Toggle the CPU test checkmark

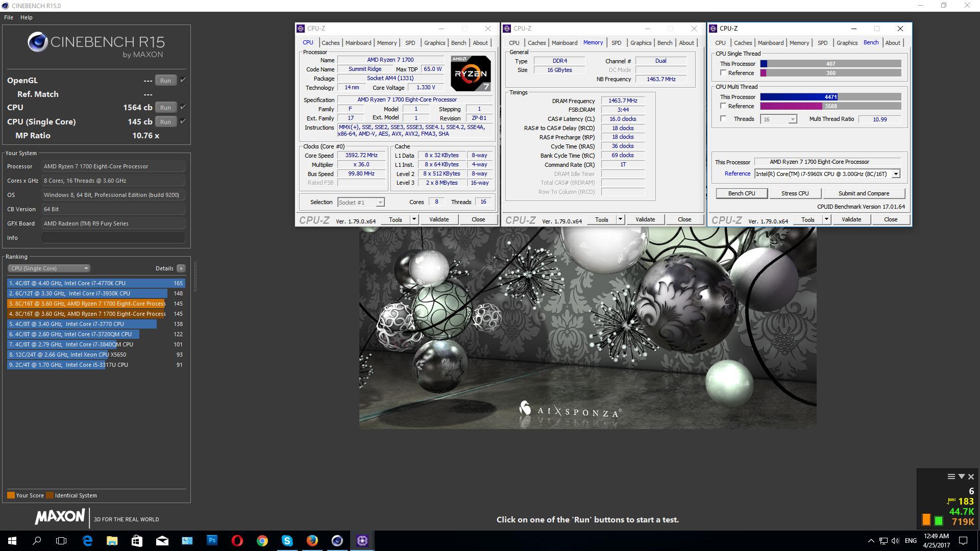[x=183, y=107]
